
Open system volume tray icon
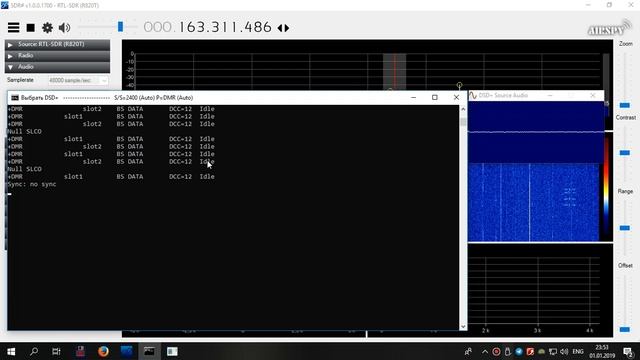(564, 351)
